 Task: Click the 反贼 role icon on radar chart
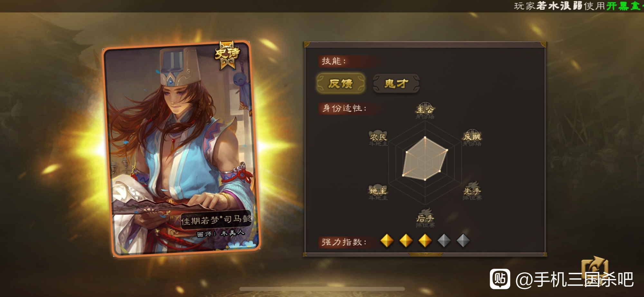coord(472,138)
